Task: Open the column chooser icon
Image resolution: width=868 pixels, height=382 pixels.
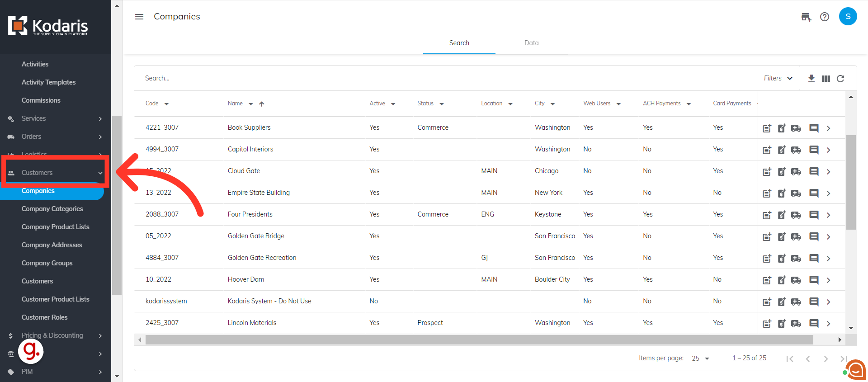Action: pos(826,78)
